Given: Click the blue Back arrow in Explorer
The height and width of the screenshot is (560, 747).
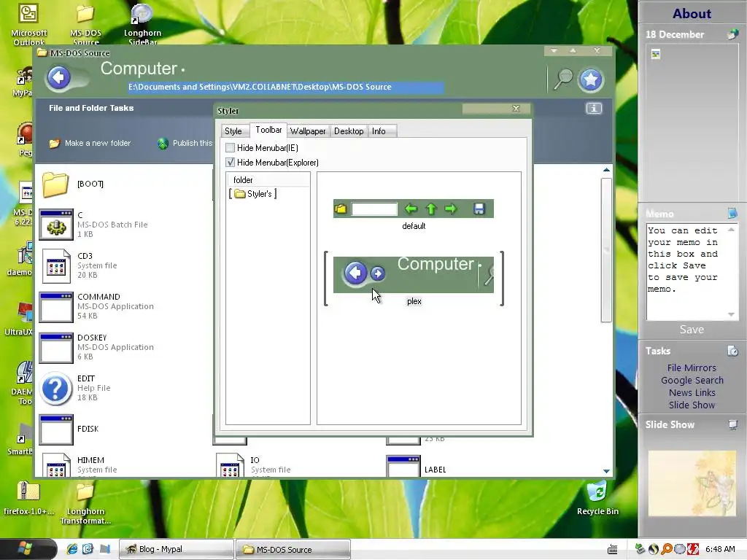Looking at the screenshot, I should 59,77.
